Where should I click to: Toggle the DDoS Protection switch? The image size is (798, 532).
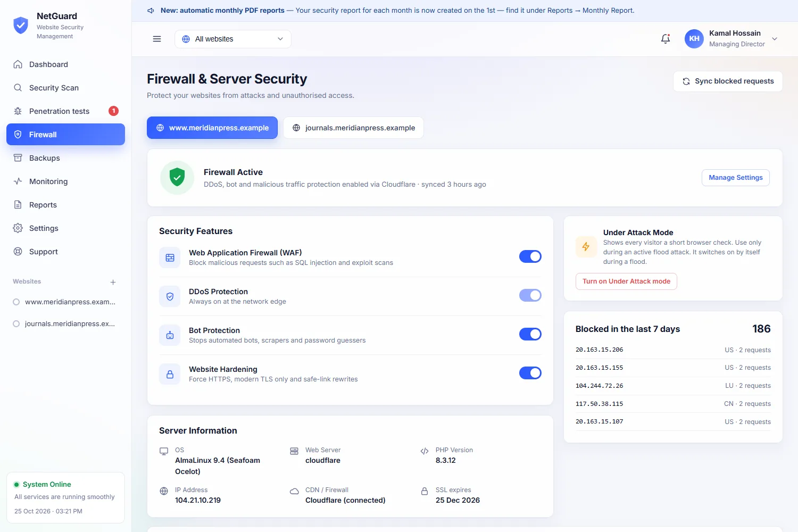click(x=530, y=295)
